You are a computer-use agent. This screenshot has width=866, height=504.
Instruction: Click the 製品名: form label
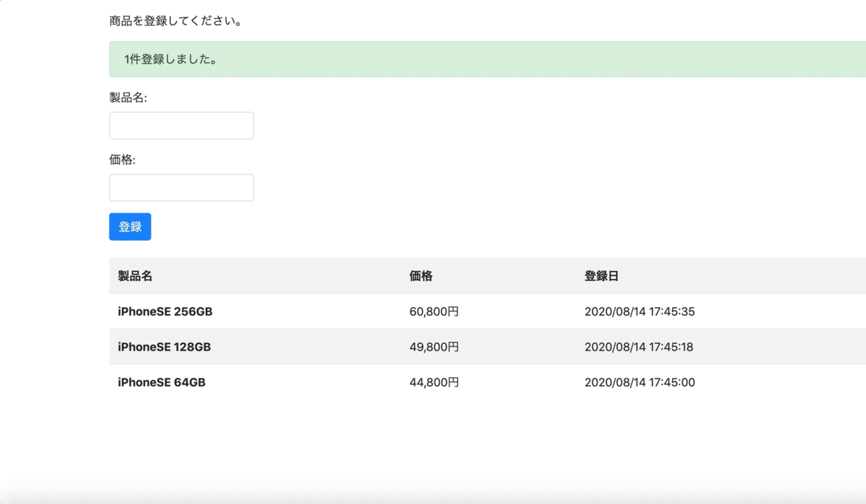[128, 97]
